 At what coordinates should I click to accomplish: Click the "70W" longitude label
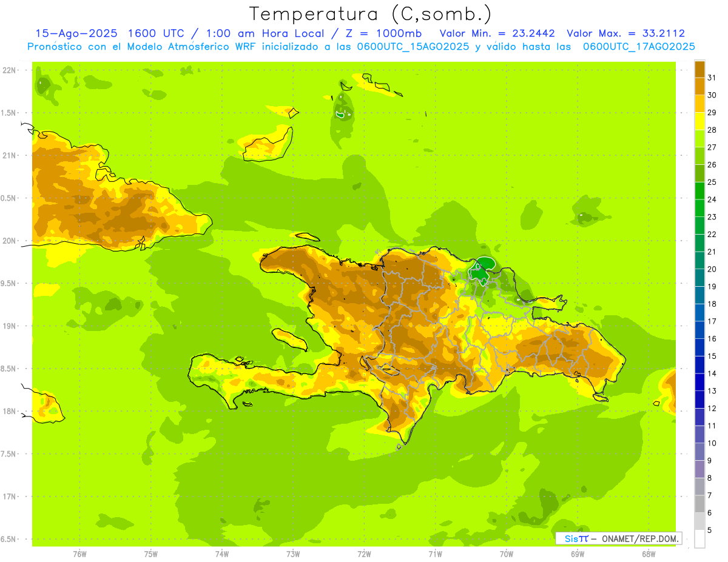pyautogui.click(x=507, y=554)
